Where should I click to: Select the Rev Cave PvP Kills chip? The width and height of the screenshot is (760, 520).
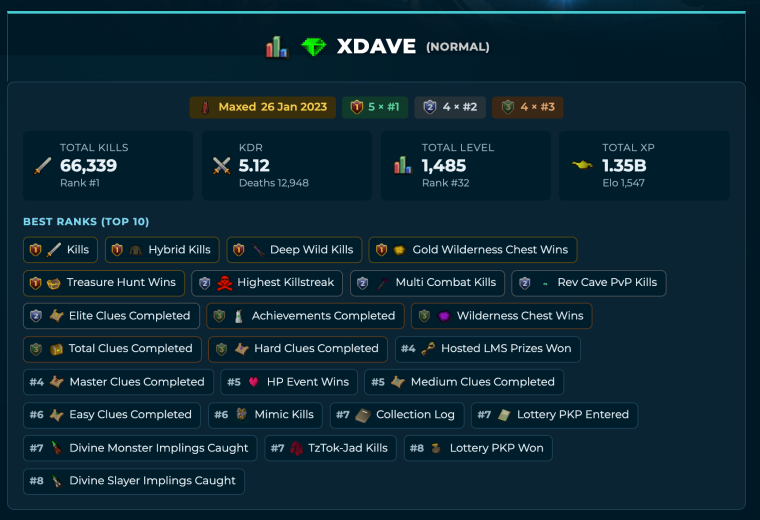(589, 283)
